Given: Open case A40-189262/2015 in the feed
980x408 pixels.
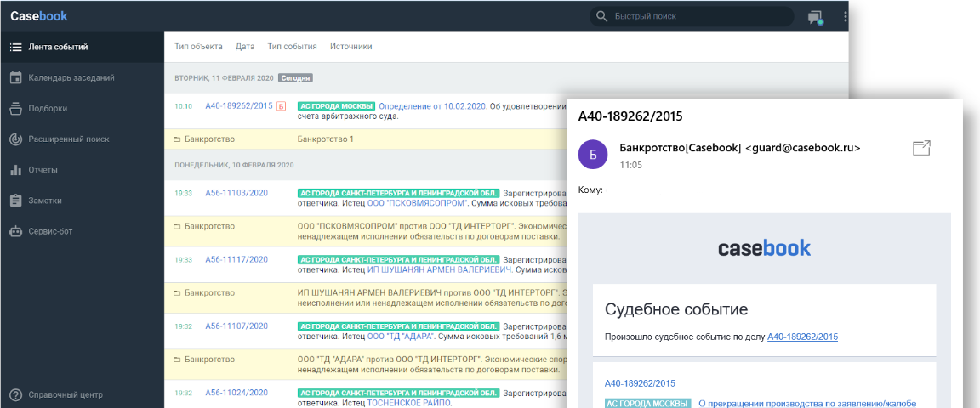Looking at the screenshot, I should 239,105.
